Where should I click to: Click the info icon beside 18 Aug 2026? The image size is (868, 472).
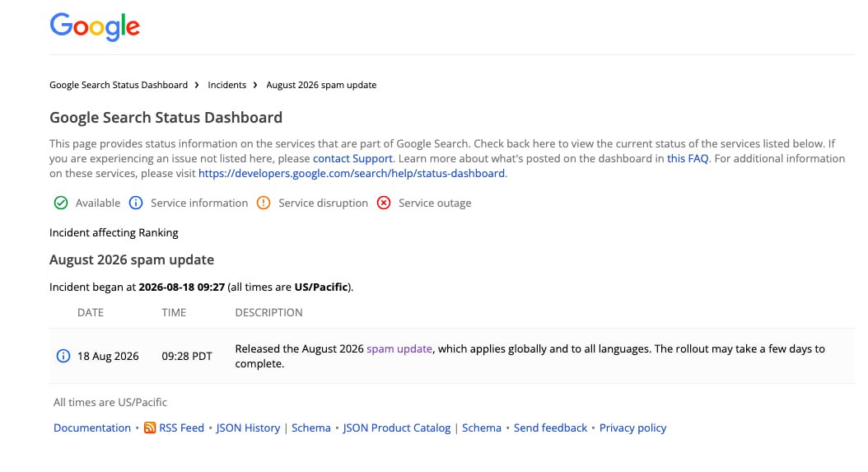(x=63, y=356)
